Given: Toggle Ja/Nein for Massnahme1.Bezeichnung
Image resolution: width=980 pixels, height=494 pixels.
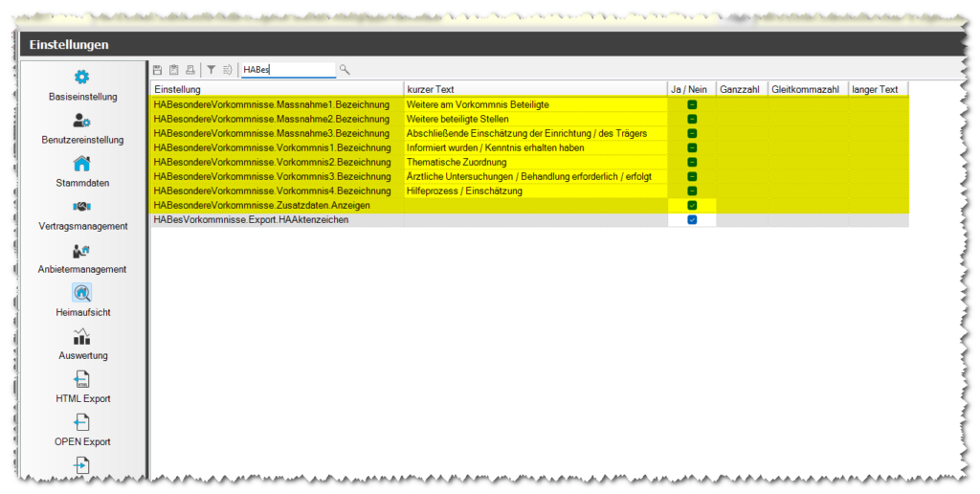Looking at the screenshot, I should point(692,104).
